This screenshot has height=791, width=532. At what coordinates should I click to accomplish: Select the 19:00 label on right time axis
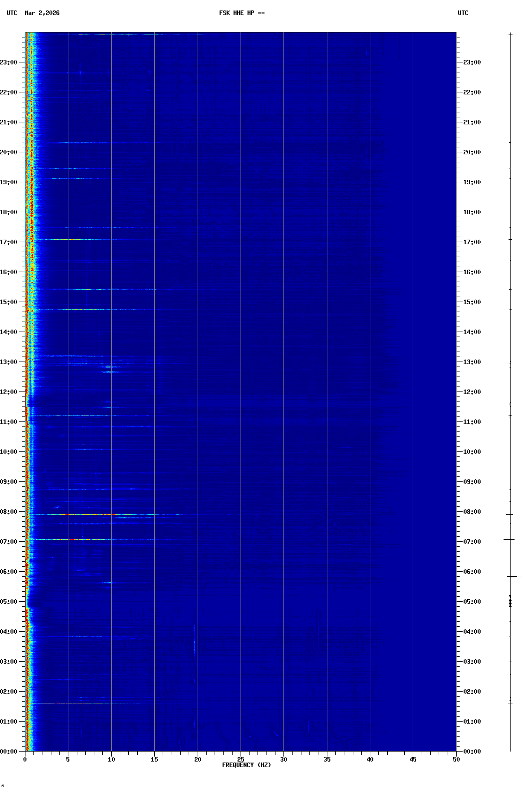tap(472, 182)
